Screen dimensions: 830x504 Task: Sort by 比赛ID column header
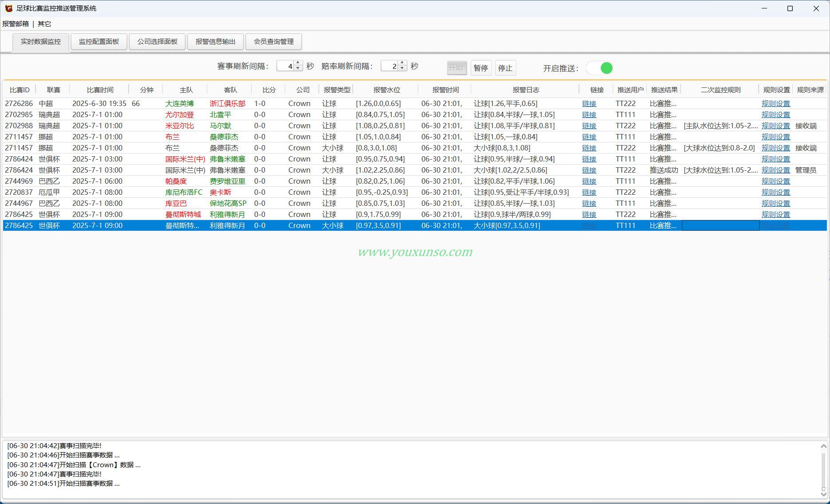coord(20,90)
